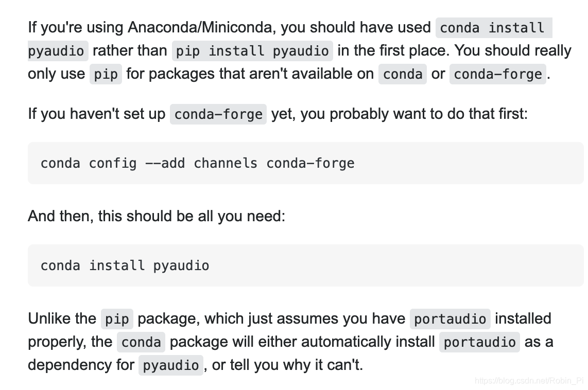Click the "pip" code after "Unlike the"
This screenshot has height=390, width=588.
pos(117,319)
